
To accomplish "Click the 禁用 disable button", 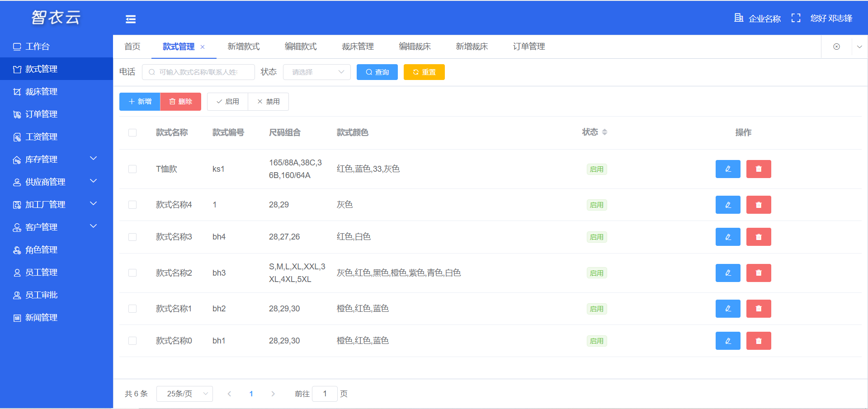I will coord(268,102).
